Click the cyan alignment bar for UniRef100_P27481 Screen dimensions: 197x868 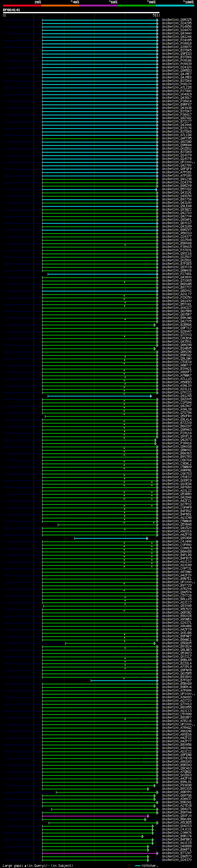(103, 274)
